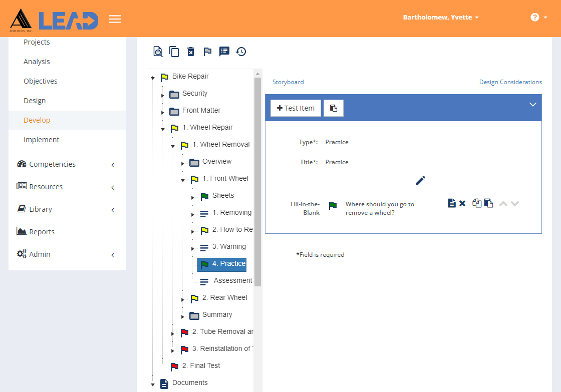Image resolution: width=561 pixels, height=392 pixels.
Task: Click the add Test Item button
Action: [x=296, y=108]
